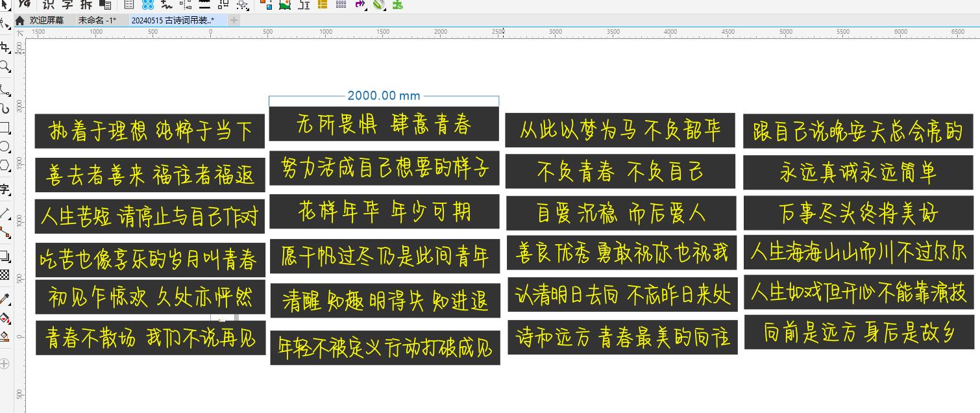
Task: Click the dotted grid toolbar icon
Action: pos(341,5)
